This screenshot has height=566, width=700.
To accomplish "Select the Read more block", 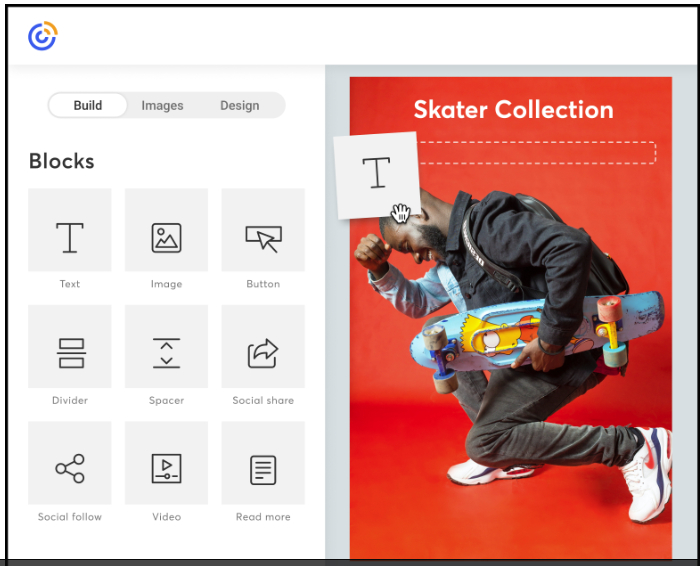I will click(263, 463).
